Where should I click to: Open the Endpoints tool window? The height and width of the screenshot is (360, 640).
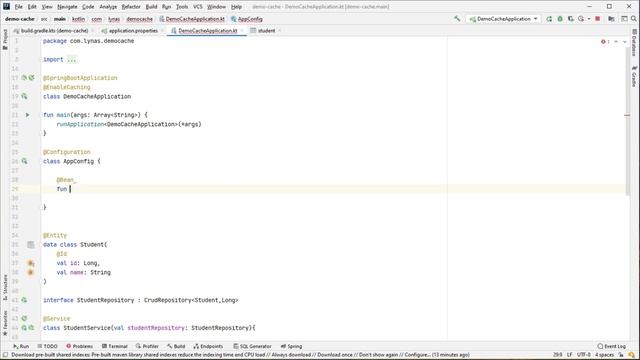208,346
